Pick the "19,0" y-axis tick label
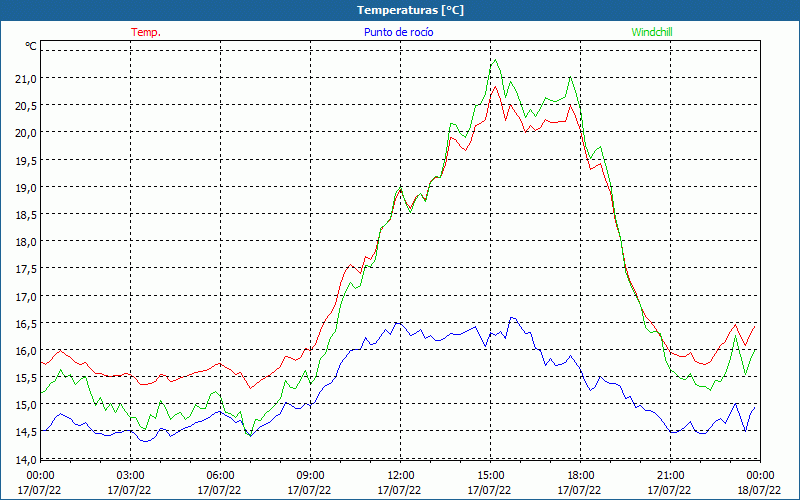Image resolution: width=800 pixels, height=500 pixels. pos(25,187)
